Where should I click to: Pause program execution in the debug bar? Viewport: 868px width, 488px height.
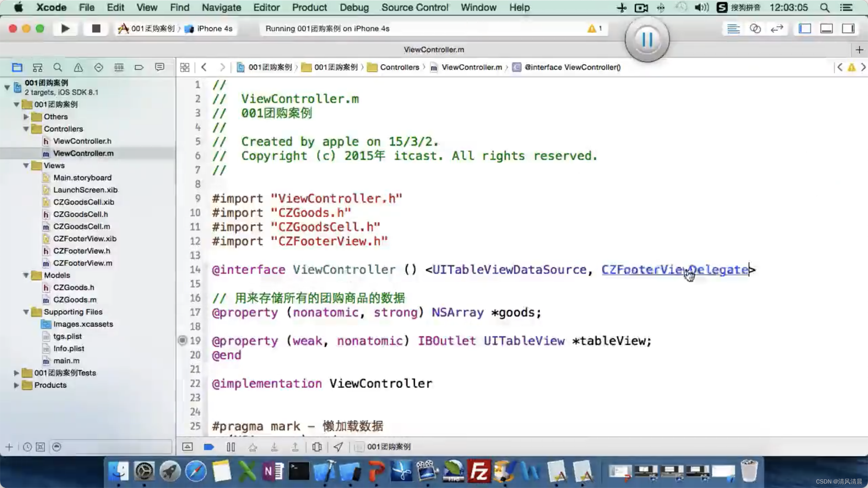tap(231, 447)
